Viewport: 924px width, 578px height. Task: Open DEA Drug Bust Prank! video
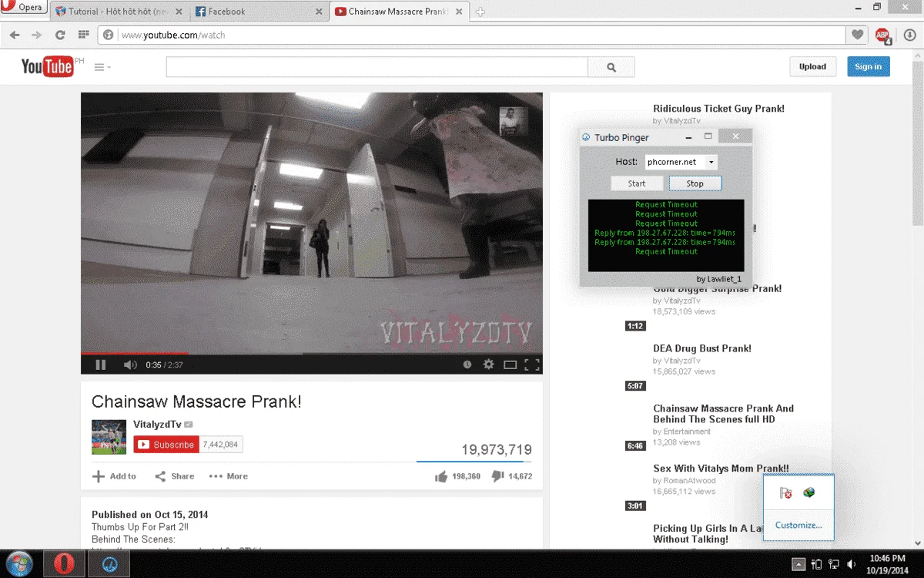pyautogui.click(x=702, y=348)
